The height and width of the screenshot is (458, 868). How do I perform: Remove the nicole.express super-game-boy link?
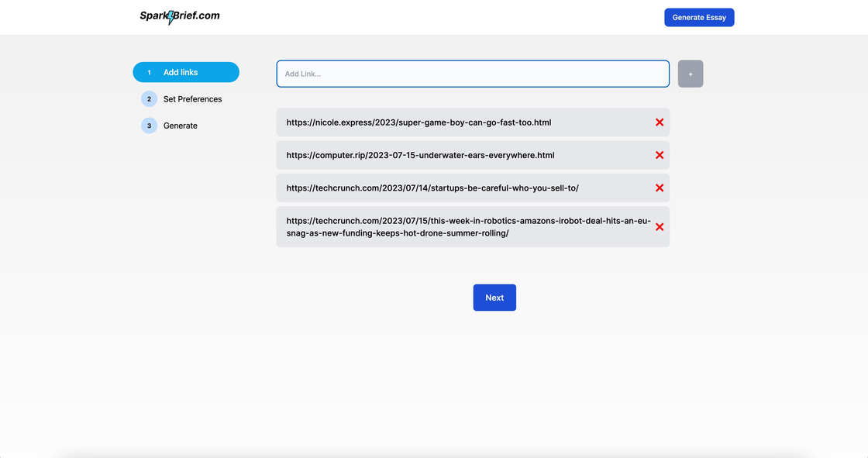tap(660, 122)
